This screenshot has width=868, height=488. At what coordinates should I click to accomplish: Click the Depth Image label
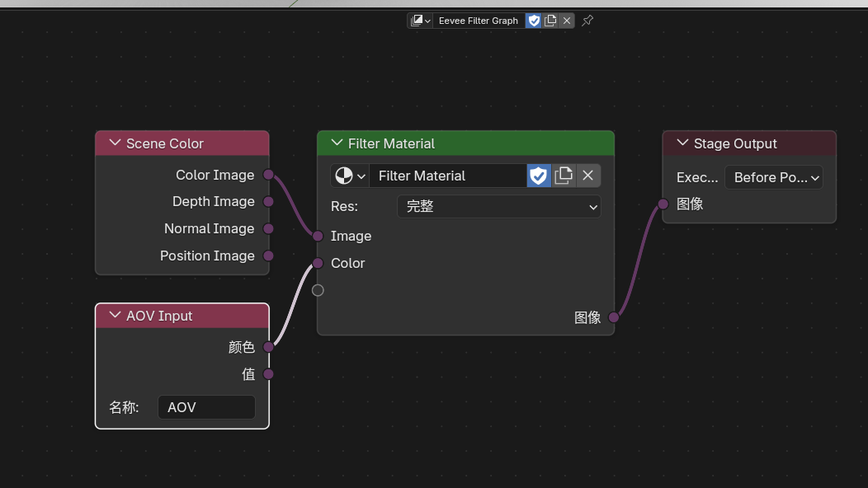coord(213,201)
